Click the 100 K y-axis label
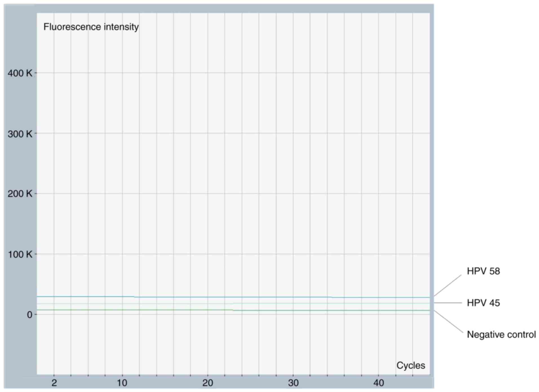This screenshot has width=539, height=392. pyautogui.click(x=20, y=255)
